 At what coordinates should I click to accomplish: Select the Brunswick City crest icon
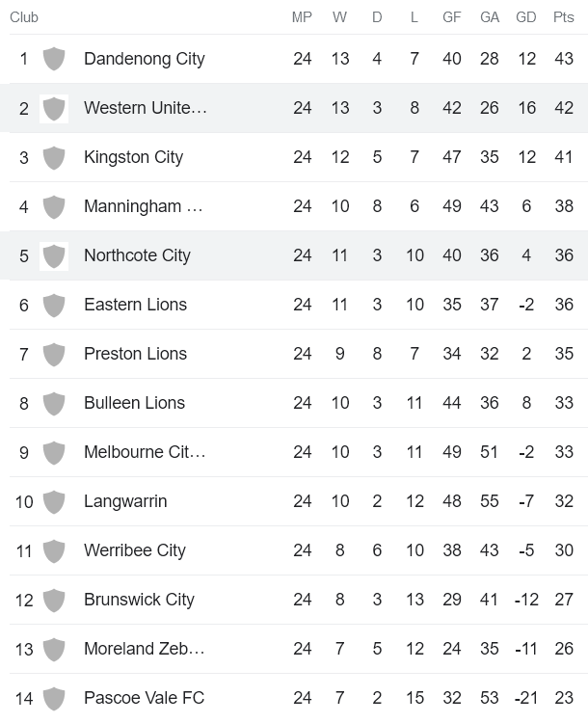click(x=54, y=600)
